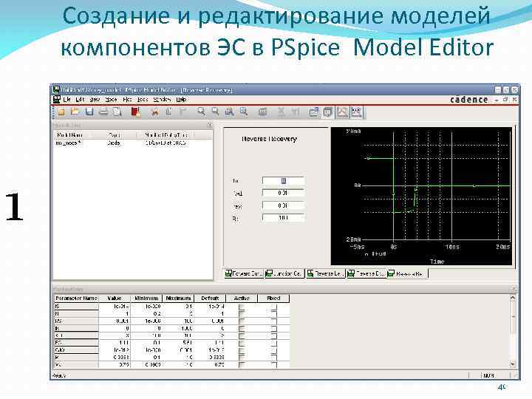Click the Zoom Area magnifier icon
532x399 pixels.
tap(230, 112)
